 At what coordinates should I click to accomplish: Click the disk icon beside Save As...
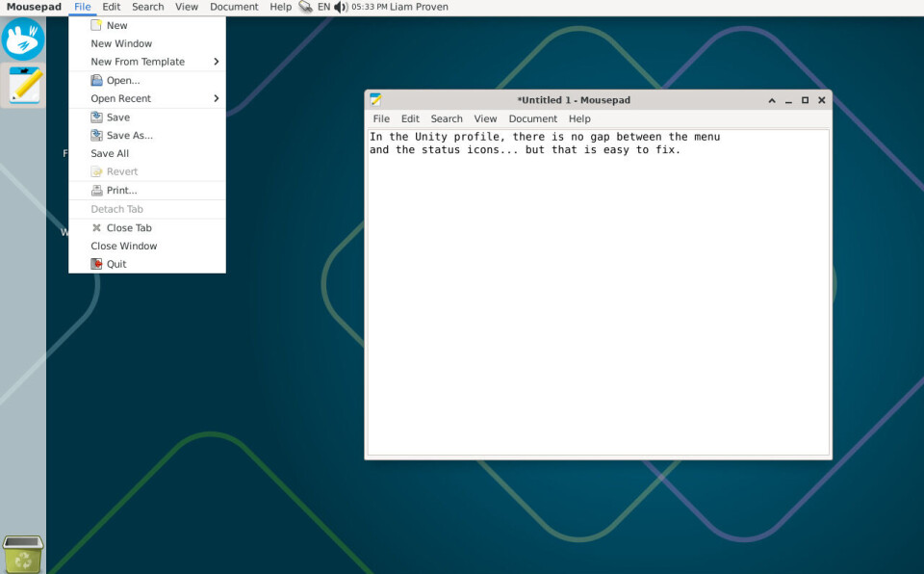pos(96,136)
